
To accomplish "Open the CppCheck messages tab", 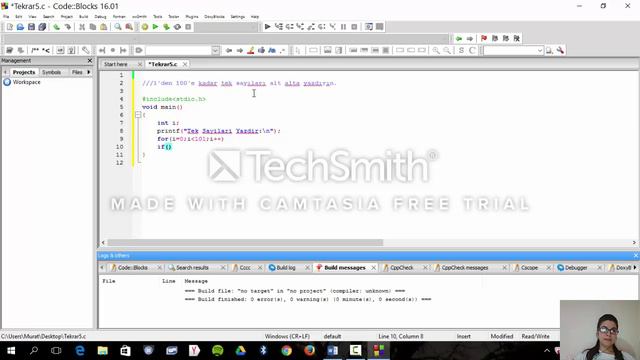I will pos(464,268).
